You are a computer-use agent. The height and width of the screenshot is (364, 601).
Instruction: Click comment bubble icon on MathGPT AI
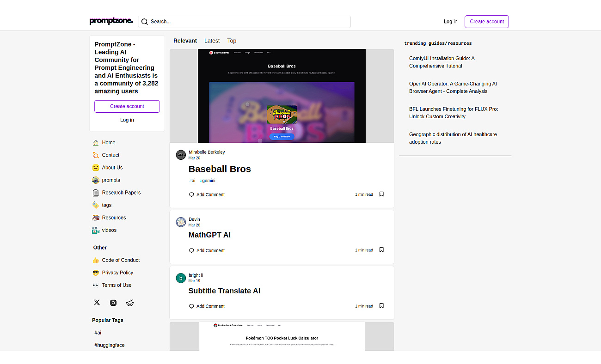pyautogui.click(x=191, y=250)
